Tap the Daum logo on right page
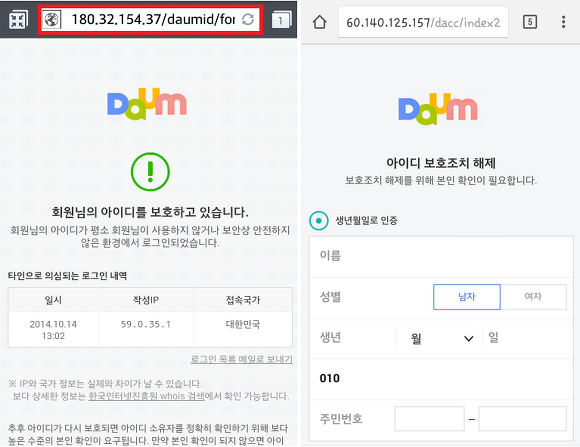580x447 pixels. [x=438, y=109]
